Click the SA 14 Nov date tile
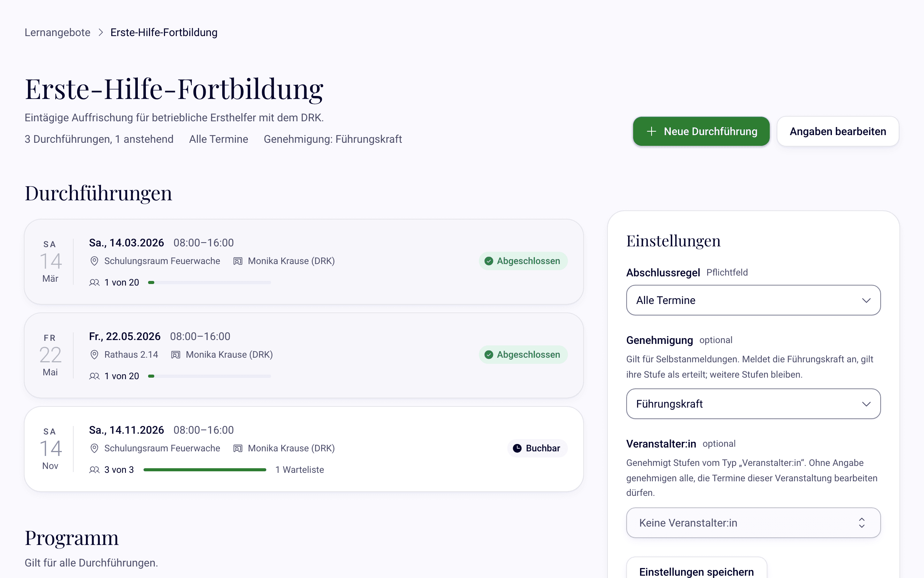This screenshot has width=924, height=578. click(x=50, y=449)
